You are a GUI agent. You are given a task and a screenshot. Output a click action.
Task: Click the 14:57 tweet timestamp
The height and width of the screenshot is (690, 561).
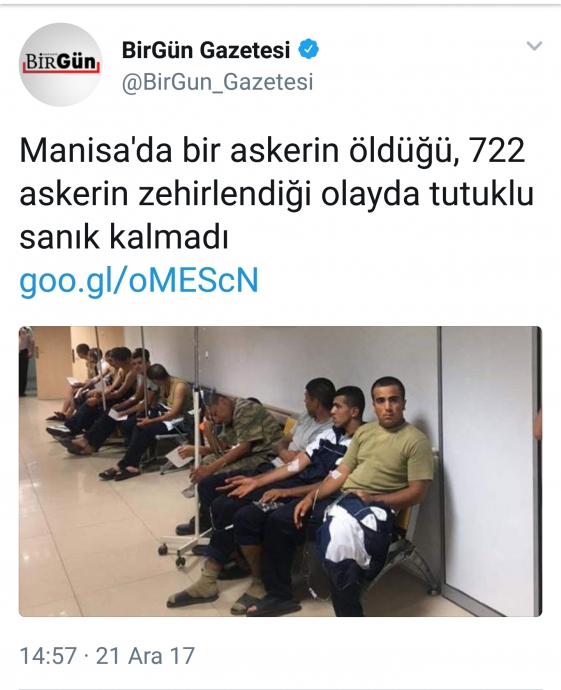(48, 656)
